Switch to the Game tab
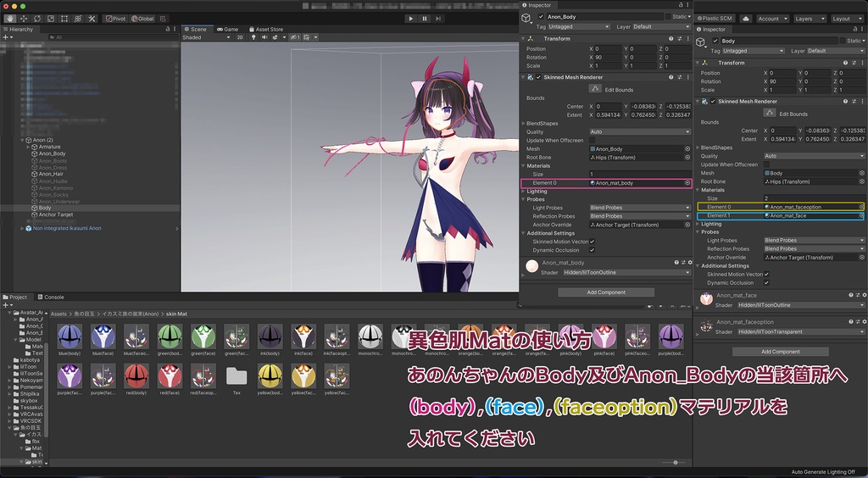The height and width of the screenshot is (478, 868). (x=227, y=30)
